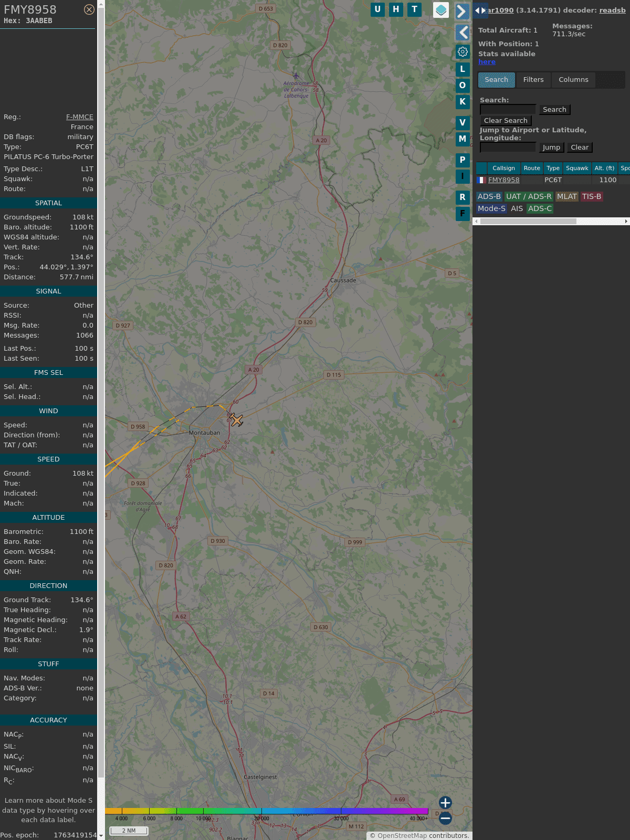Image resolution: width=630 pixels, height=840 pixels.
Task: Click the Cahors-Lalbenque aerodrome icon
Action: coord(296,76)
